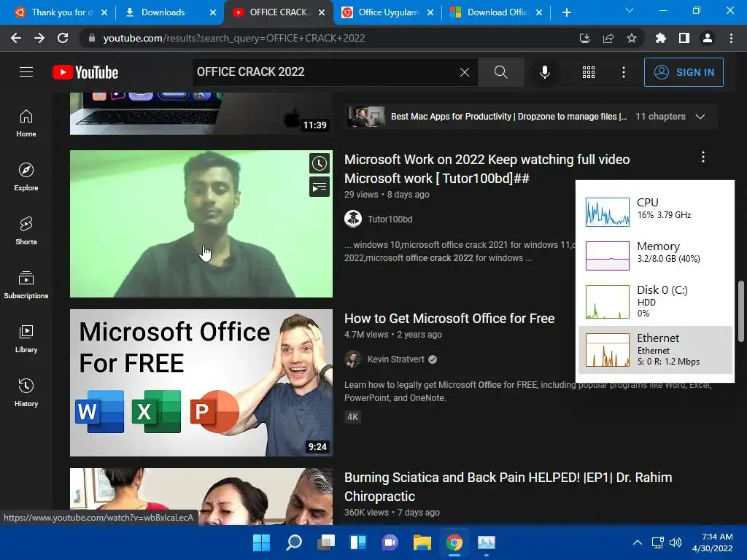Play the Mac apps video thumbnail 11:39
Image resolution: width=747 pixels, height=560 pixels.
(x=201, y=114)
